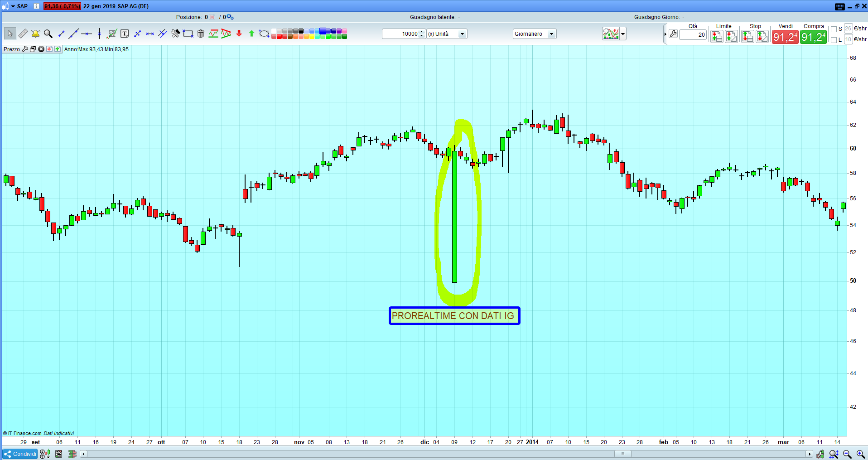Select the horizontal double-arrow measure tool
This screenshot has height=460, width=868.
(150, 34)
